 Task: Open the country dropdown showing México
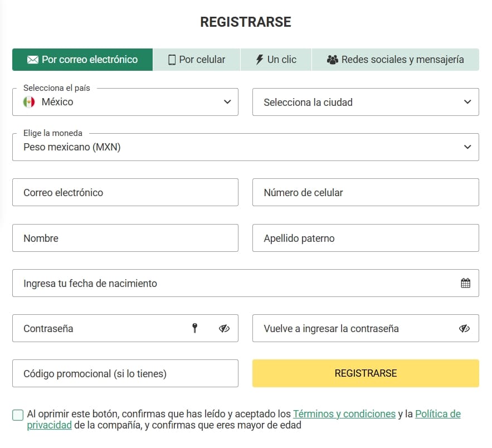click(125, 102)
